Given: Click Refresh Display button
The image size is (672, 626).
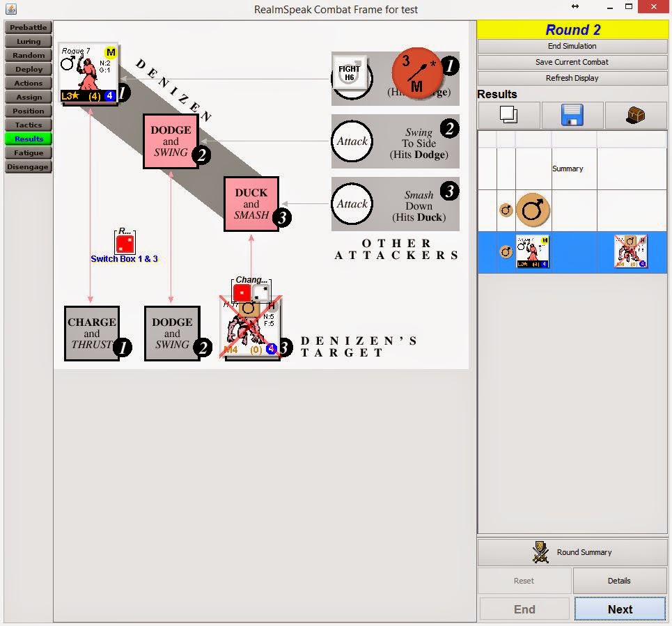Looking at the screenshot, I should click(572, 78).
